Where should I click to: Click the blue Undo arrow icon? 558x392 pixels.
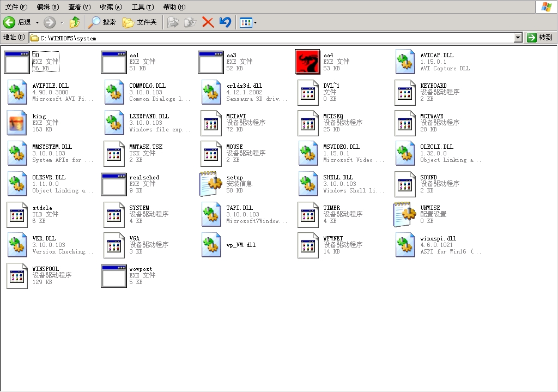[225, 22]
